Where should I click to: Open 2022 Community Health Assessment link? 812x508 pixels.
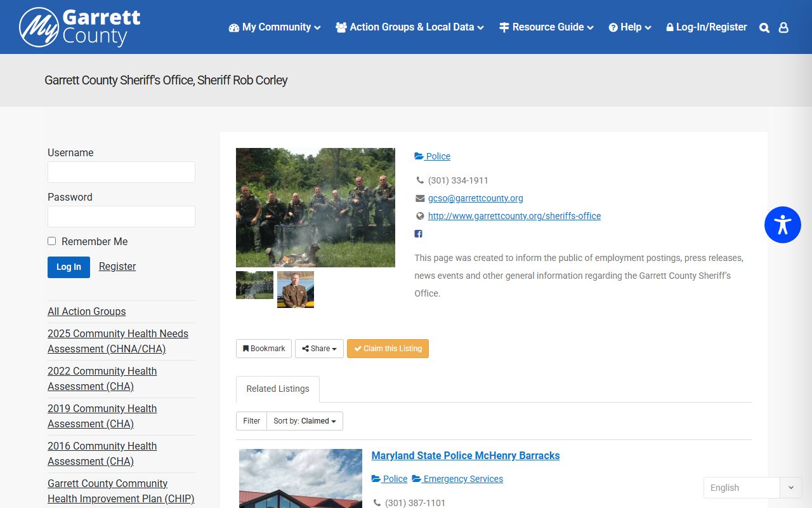102,378
